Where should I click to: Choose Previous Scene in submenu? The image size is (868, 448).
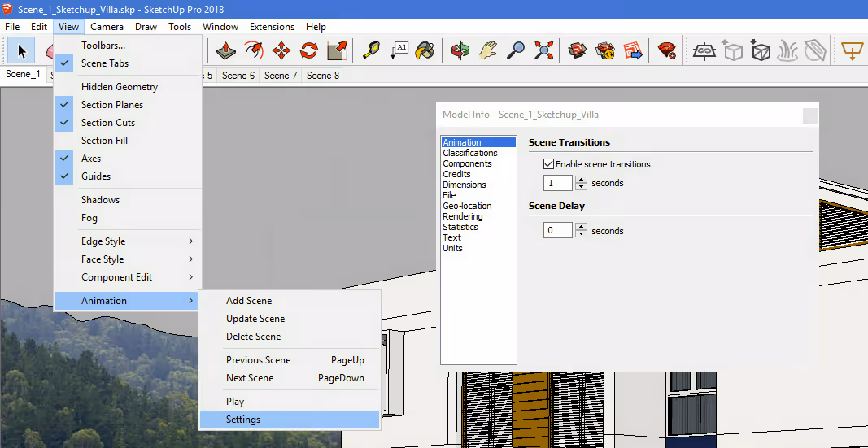(290, 360)
